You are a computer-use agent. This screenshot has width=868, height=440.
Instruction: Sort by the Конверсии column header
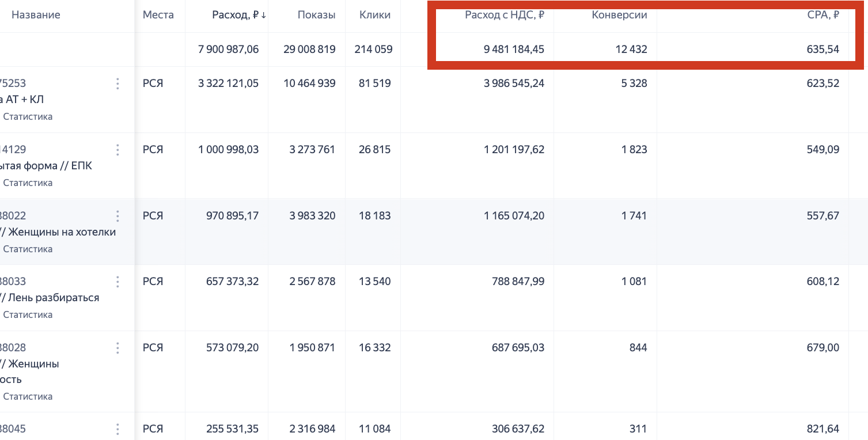(619, 16)
